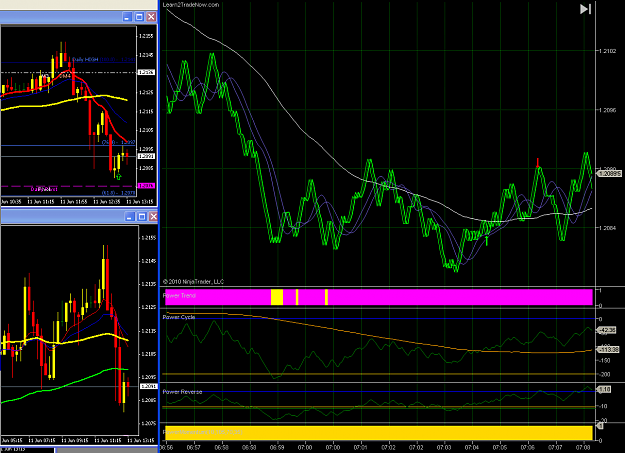Image resolution: width=625 pixels, height=453 pixels.
Task: Click the 07:05 time axis label
Action: 500,447
